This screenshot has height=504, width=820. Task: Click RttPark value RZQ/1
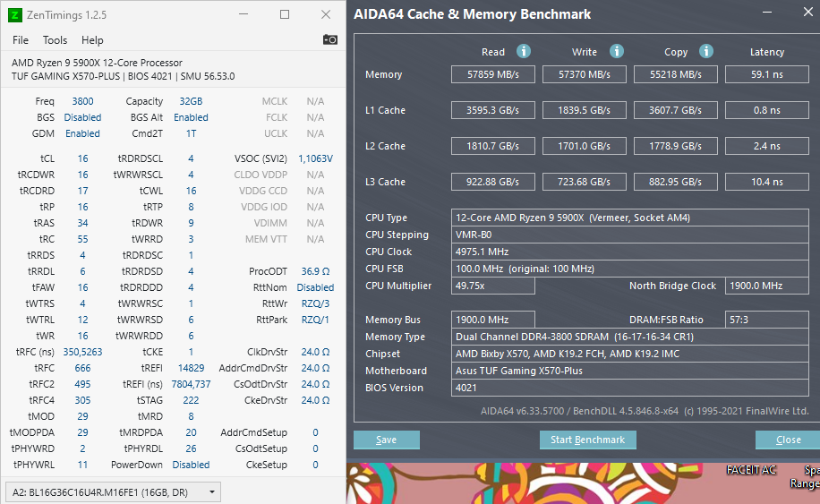click(x=315, y=320)
